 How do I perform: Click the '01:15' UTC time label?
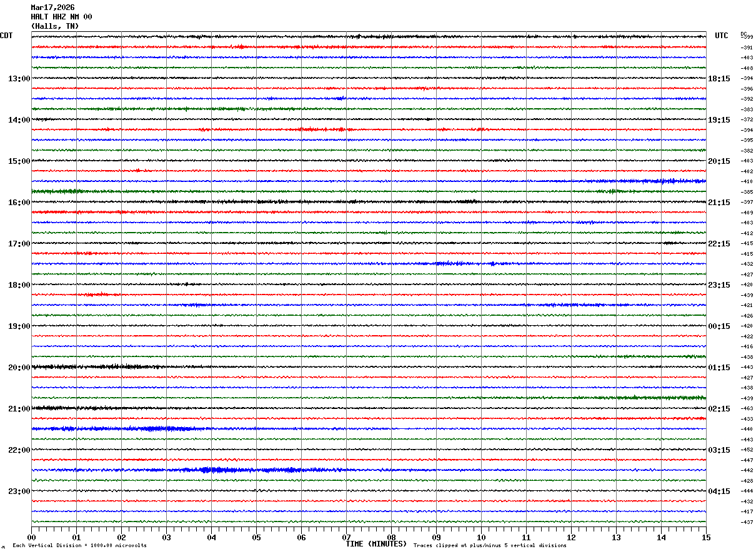point(719,368)
